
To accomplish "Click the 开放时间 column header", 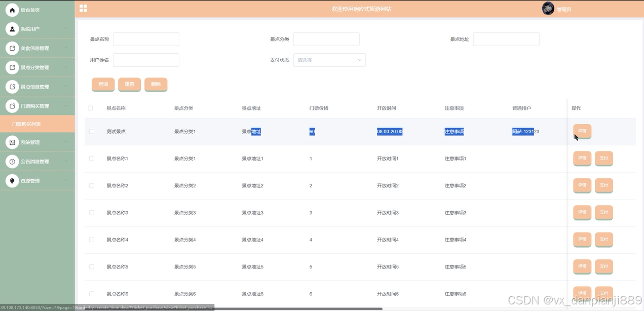I will point(387,108).
